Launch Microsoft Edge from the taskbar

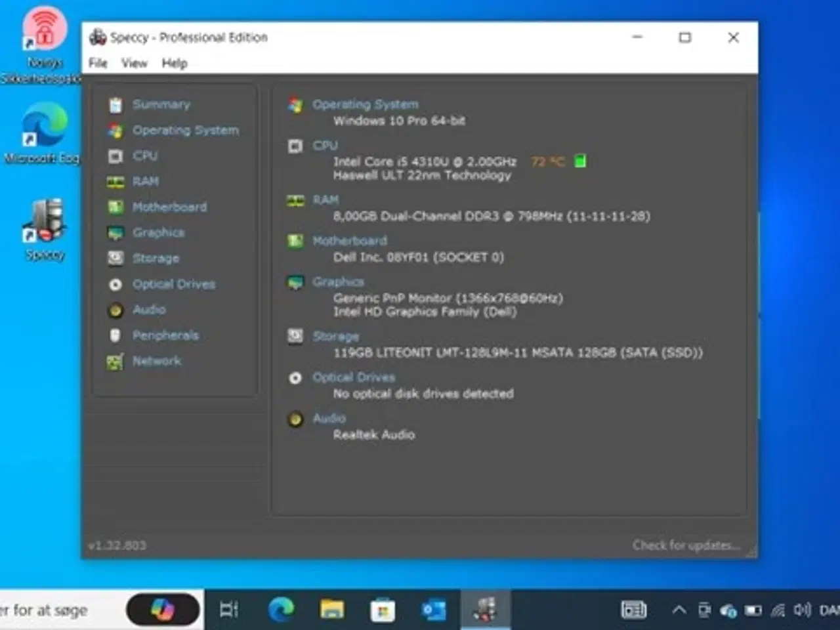coord(281,610)
